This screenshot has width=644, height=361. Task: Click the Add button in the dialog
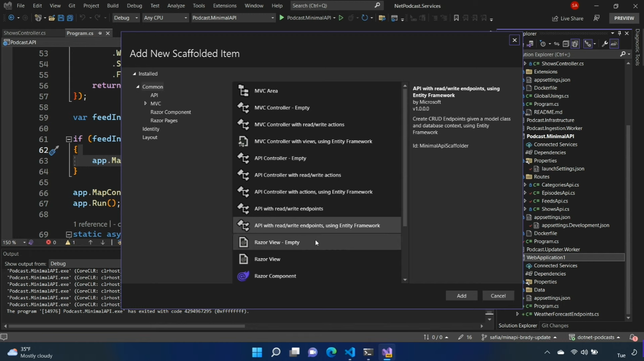point(461,296)
